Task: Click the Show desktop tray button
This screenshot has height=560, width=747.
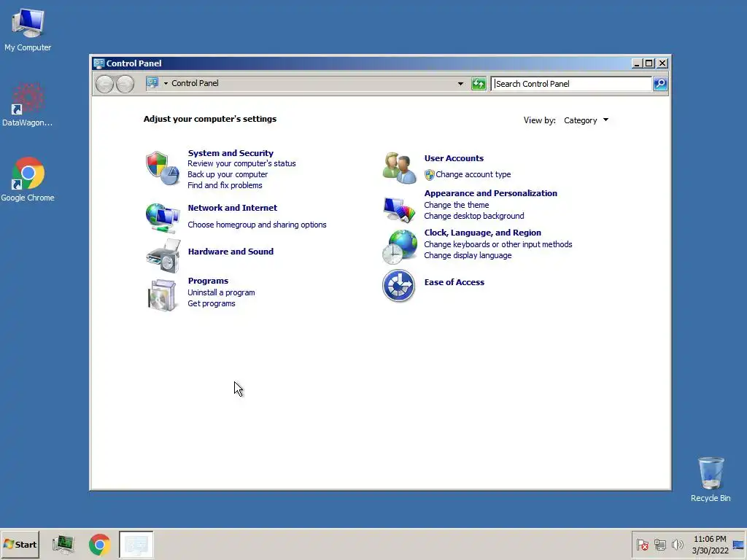Action: 738,545
